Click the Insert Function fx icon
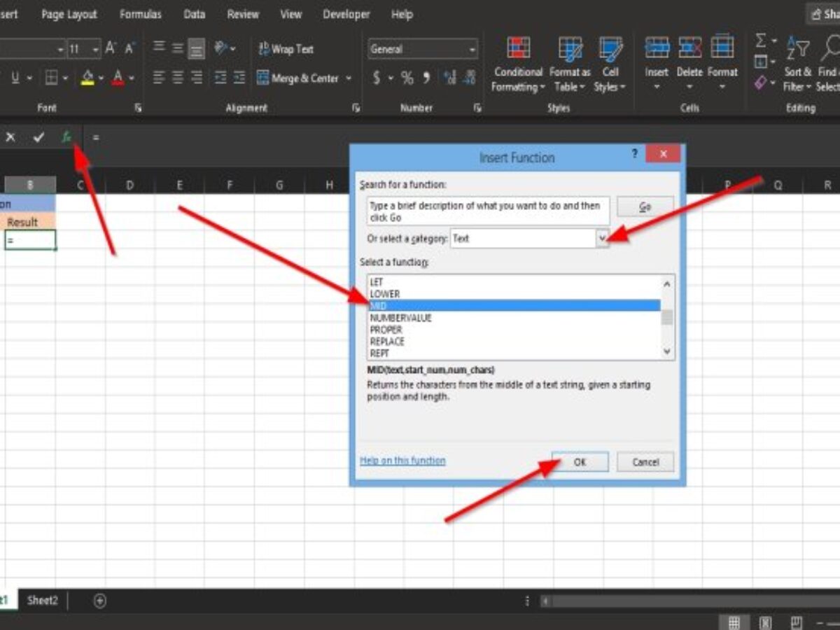Screen dimensions: 840x630 pos(66,137)
